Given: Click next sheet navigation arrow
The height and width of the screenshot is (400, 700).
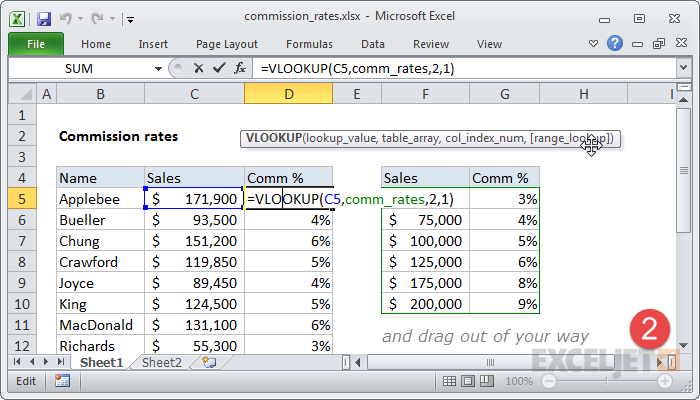Looking at the screenshot, I should [x=46, y=362].
